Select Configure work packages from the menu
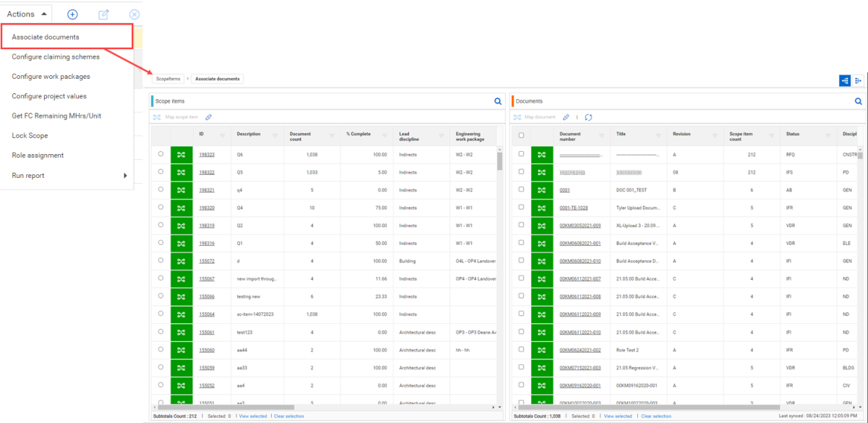The height and width of the screenshot is (423, 868). [51, 77]
